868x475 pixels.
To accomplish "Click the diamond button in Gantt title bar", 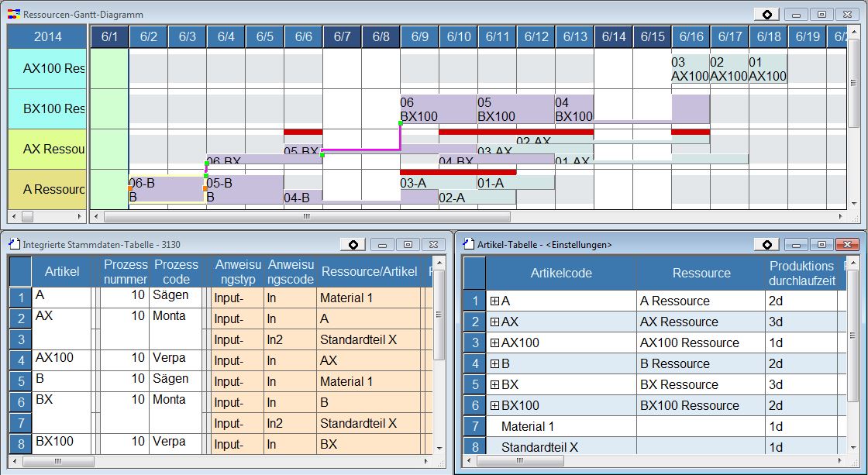I will tap(766, 15).
